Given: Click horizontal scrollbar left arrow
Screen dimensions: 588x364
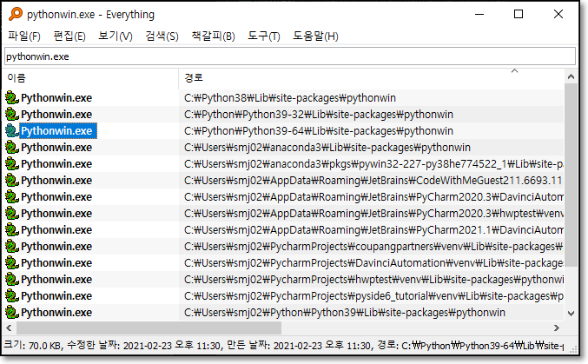Looking at the screenshot, I should (10, 328).
